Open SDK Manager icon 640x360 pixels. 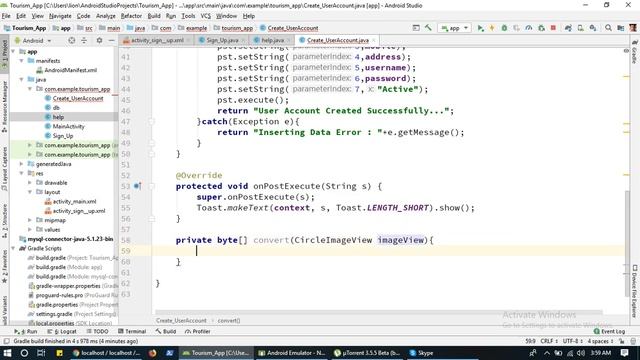click(593, 28)
